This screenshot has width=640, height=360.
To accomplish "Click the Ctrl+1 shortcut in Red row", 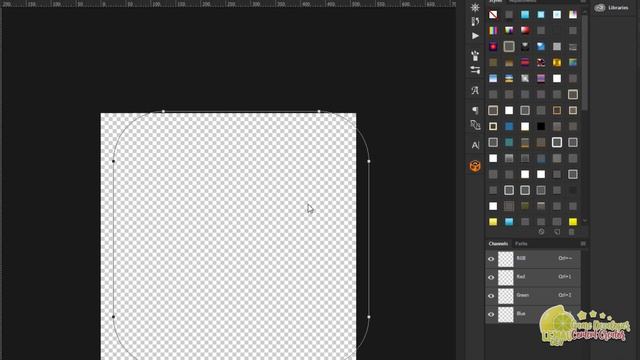I will (x=565, y=277).
